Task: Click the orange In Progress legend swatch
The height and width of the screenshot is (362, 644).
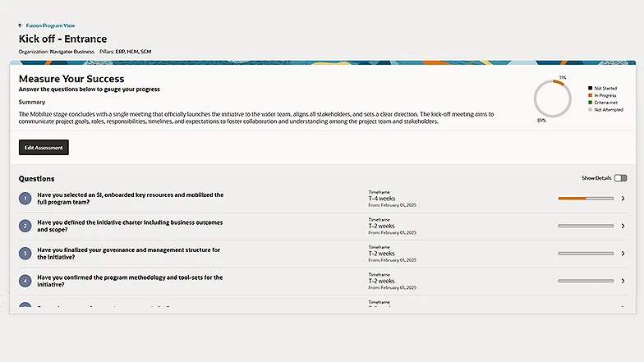Action: pos(590,95)
